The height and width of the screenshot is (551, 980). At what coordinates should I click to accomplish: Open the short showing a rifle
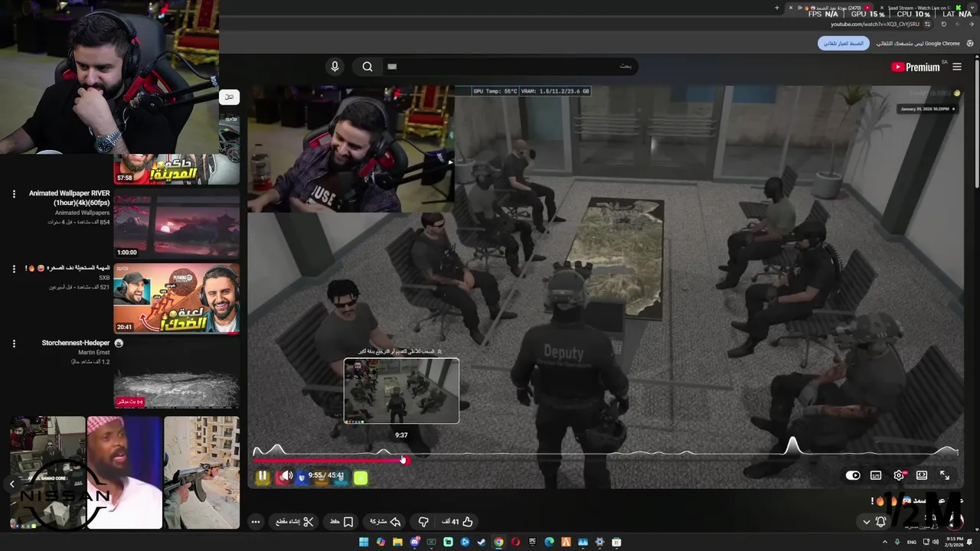pos(201,473)
